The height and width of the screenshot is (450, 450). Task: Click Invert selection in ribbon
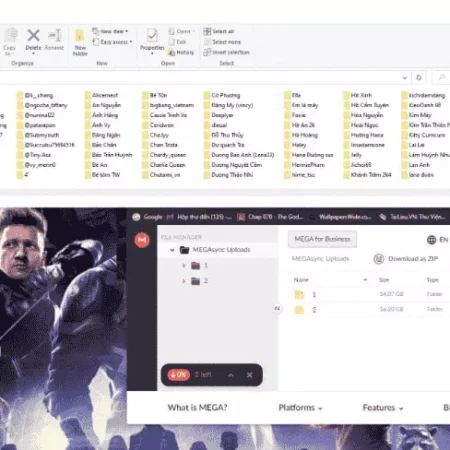pos(227,52)
